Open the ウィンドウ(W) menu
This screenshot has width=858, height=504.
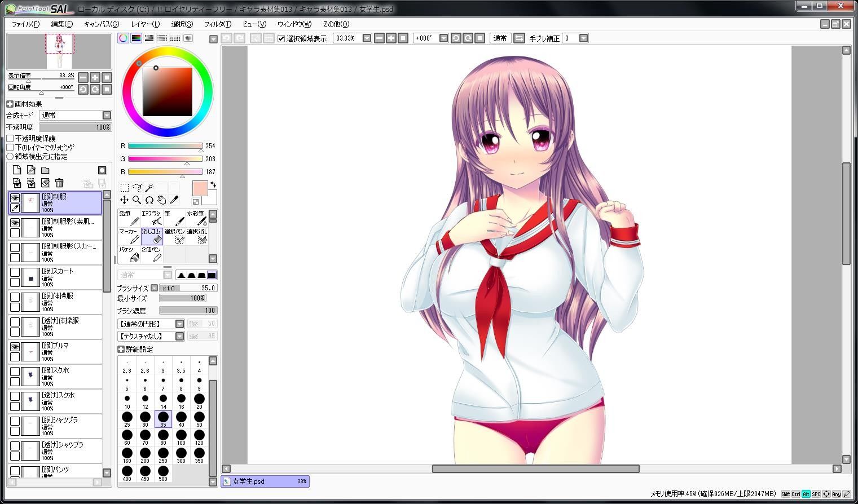click(294, 24)
